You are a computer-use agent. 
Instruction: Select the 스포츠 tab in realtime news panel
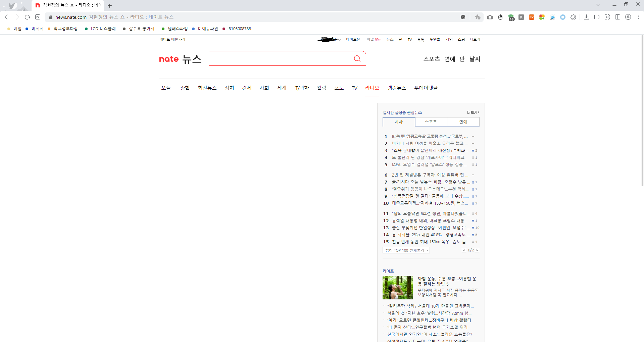coord(431,121)
